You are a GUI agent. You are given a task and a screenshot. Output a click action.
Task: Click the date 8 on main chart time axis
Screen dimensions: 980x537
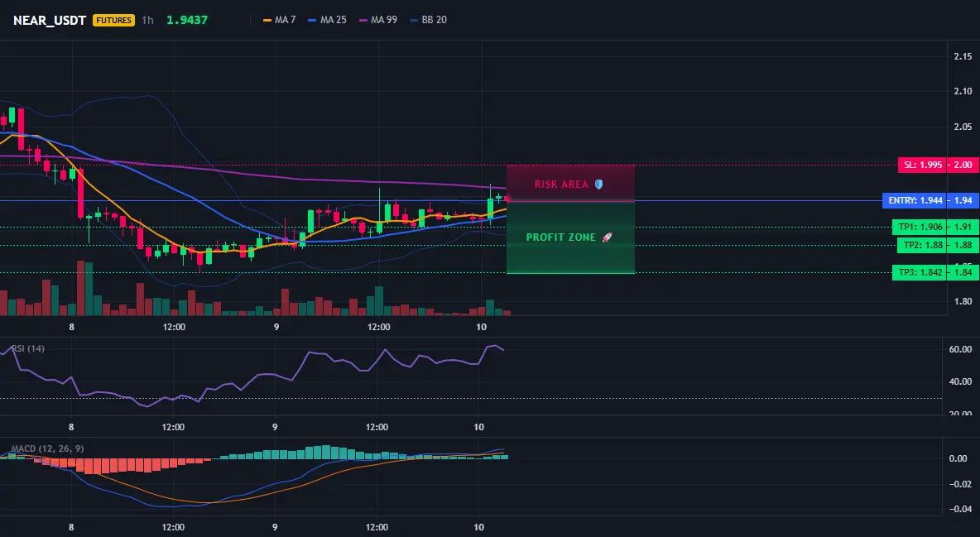click(72, 327)
